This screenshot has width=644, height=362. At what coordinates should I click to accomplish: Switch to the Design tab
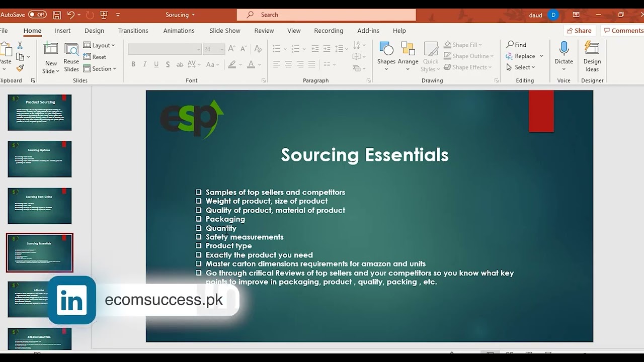point(94,31)
